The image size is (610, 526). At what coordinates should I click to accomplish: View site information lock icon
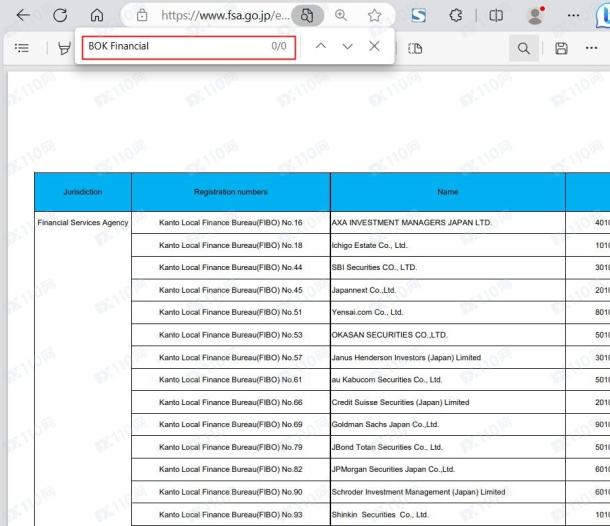(142, 16)
